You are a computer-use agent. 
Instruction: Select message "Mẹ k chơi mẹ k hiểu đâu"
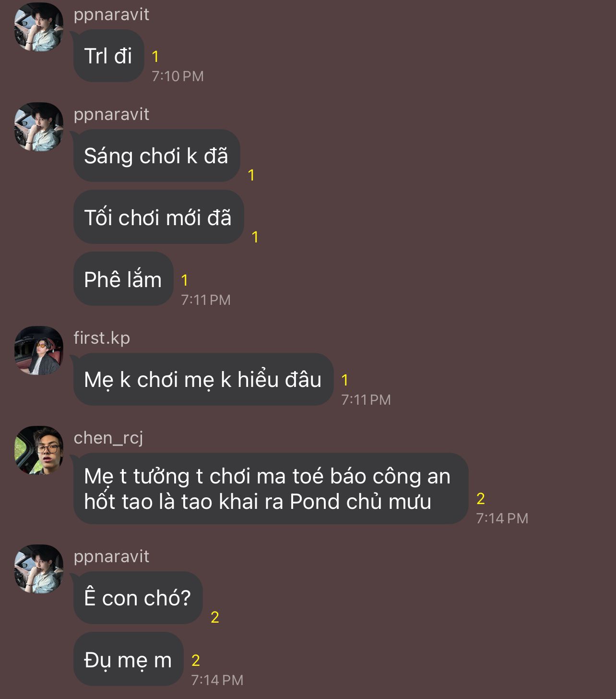(x=203, y=379)
